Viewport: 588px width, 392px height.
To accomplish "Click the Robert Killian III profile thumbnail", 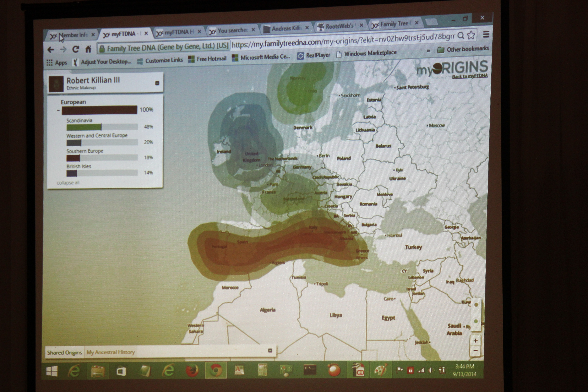I will point(56,84).
